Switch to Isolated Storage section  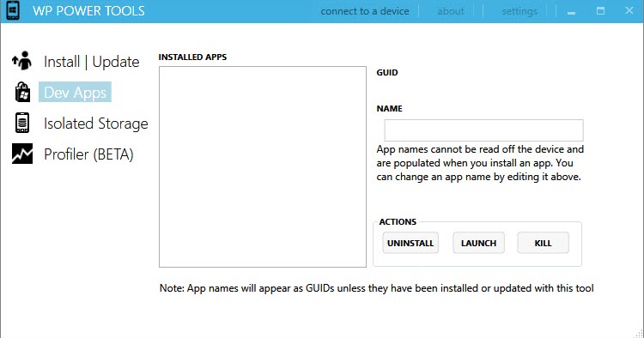(x=96, y=124)
